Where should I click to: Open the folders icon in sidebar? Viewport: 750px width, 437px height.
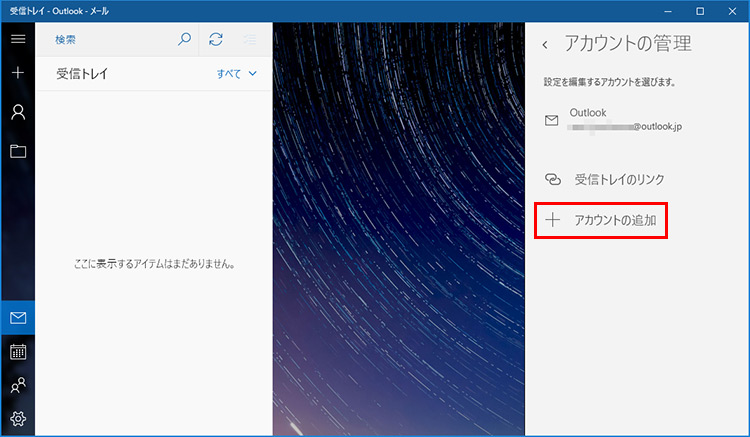[x=17, y=151]
